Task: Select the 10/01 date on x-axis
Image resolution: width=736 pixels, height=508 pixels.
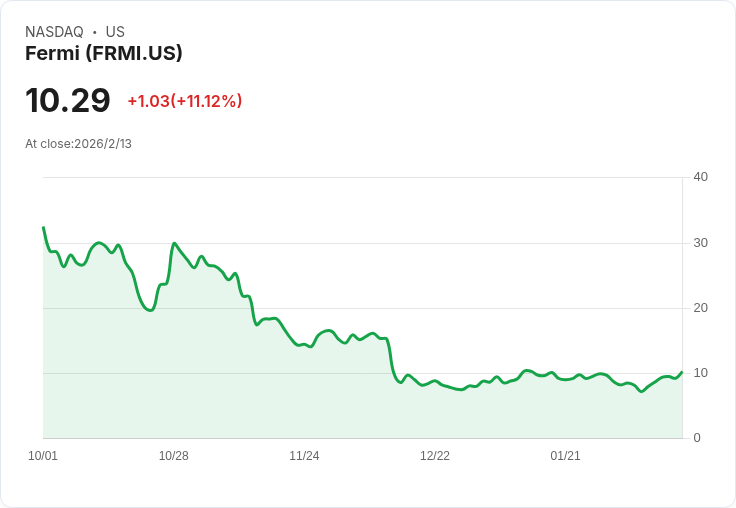Action: [43, 456]
